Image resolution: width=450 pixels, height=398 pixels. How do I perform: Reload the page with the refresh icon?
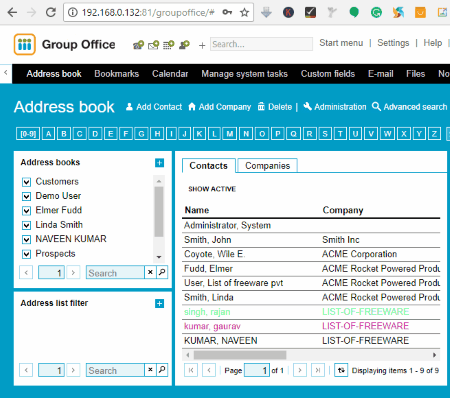pyautogui.click(x=51, y=12)
